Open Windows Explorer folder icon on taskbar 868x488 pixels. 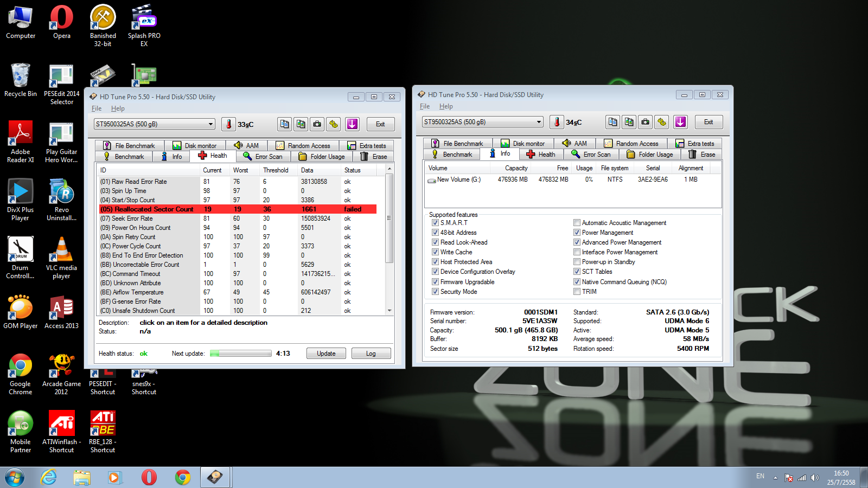tap(82, 478)
